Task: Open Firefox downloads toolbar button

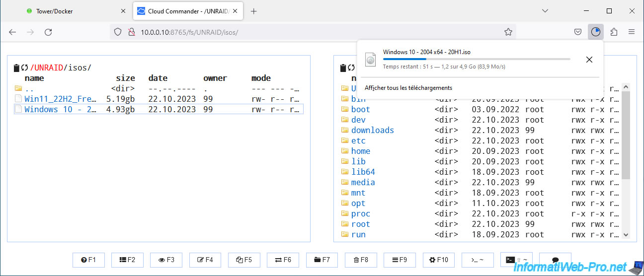Action: tap(595, 32)
